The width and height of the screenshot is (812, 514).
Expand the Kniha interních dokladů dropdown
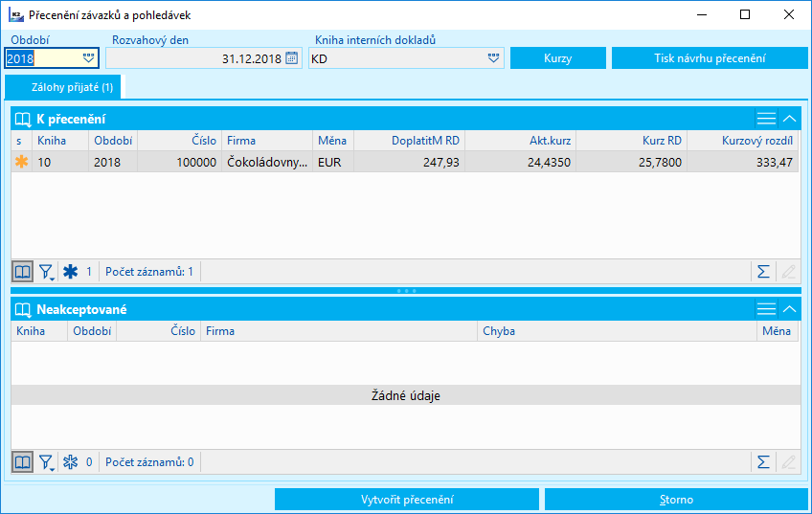[493, 58]
